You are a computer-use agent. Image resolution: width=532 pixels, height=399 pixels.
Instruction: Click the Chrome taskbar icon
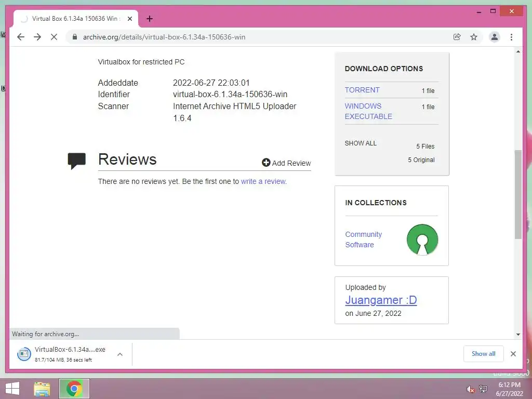point(74,389)
